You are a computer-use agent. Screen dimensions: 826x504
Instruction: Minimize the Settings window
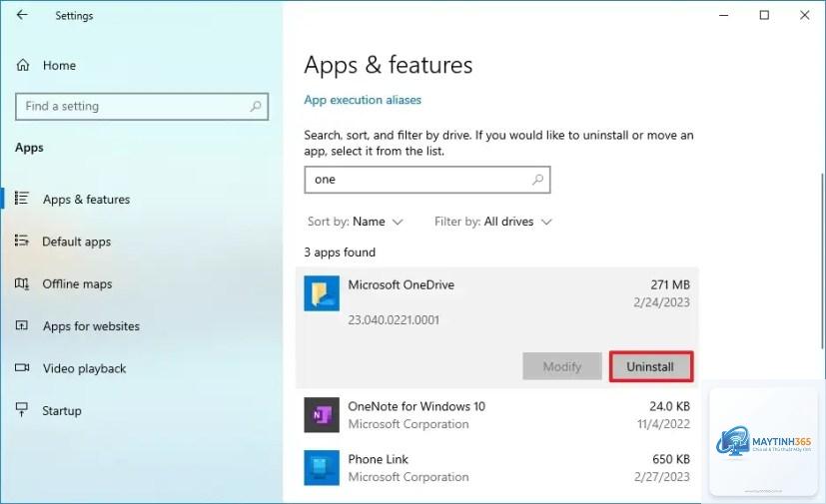[724, 15]
